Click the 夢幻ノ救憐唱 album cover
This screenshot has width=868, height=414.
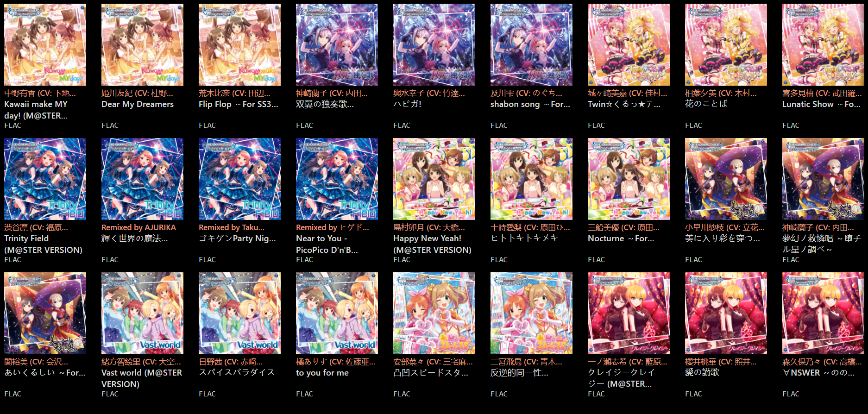click(x=823, y=179)
